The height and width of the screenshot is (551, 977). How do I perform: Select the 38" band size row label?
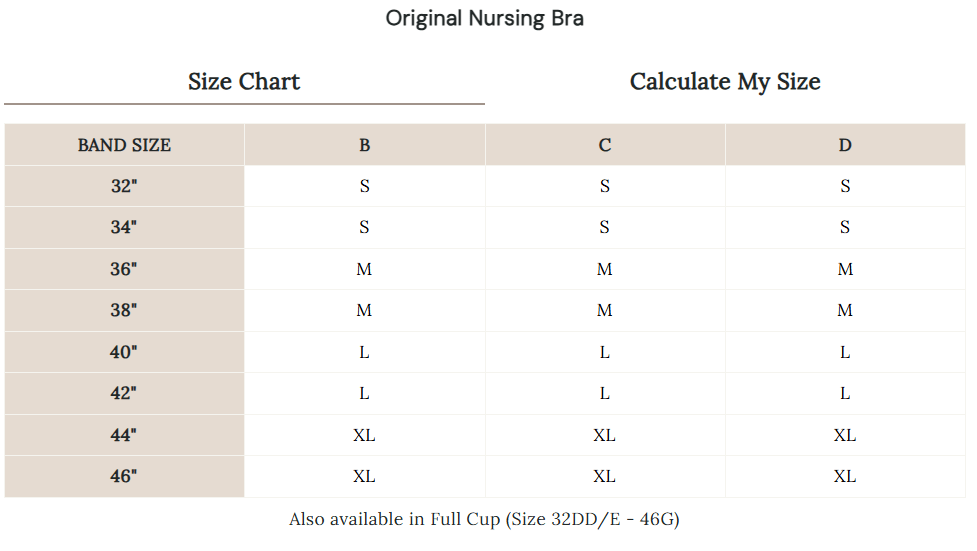(x=124, y=310)
